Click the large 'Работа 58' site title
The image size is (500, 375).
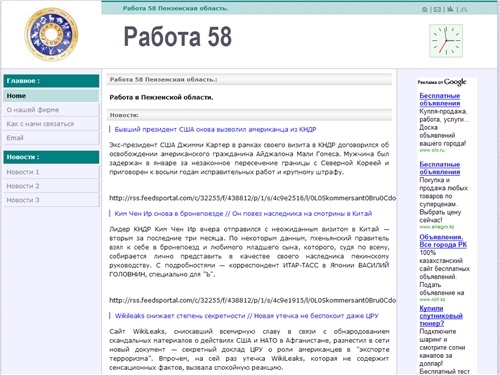[178, 36]
